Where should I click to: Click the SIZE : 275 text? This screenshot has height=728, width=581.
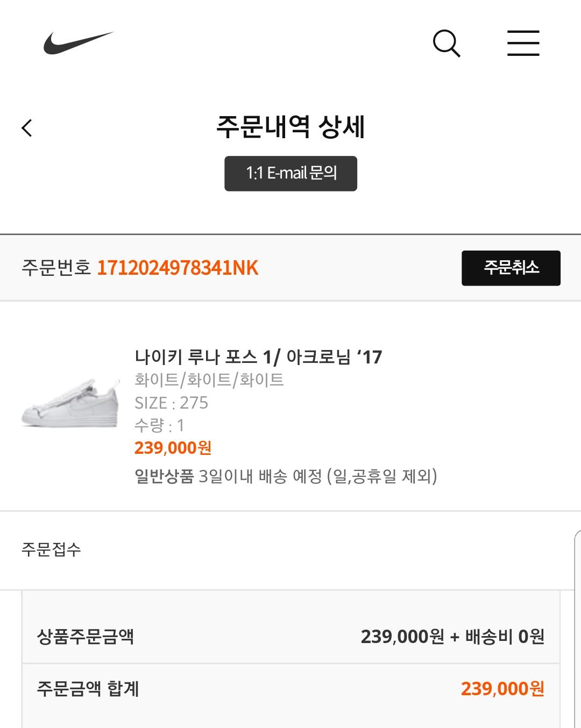point(171,403)
